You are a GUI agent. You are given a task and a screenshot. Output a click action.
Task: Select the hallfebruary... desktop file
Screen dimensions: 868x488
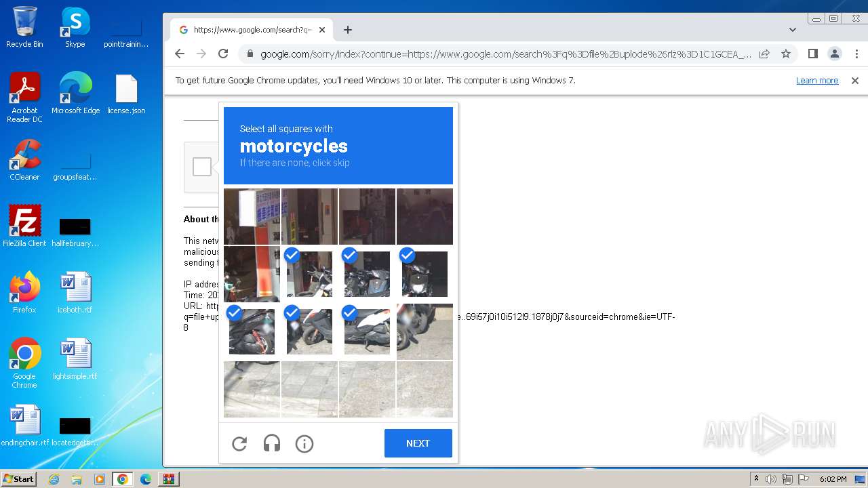[75, 232]
